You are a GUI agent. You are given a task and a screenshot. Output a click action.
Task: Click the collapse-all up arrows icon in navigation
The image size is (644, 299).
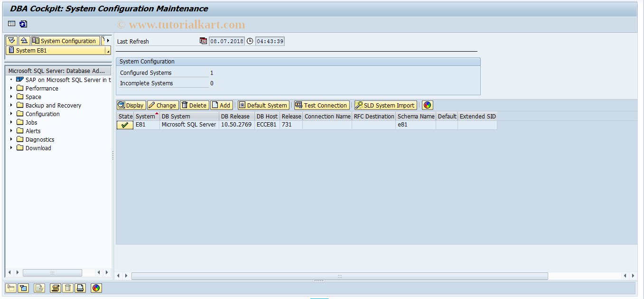(x=24, y=41)
